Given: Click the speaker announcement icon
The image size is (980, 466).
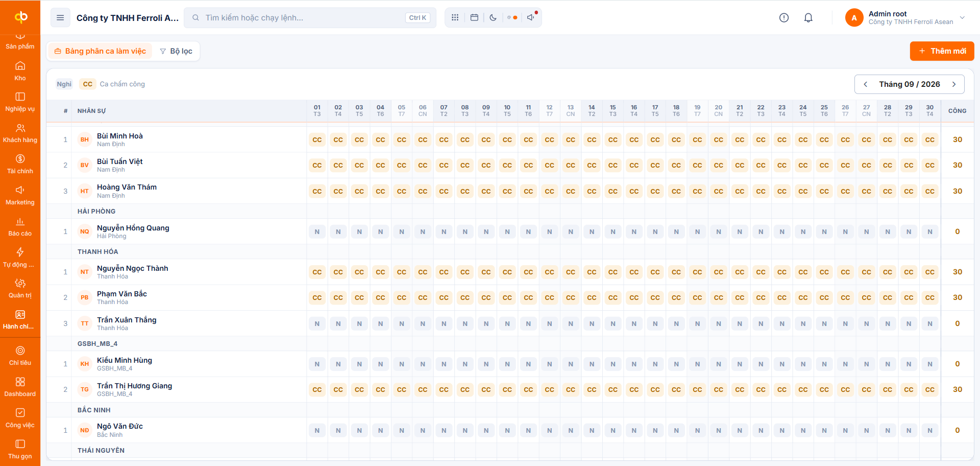Looking at the screenshot, I should click(x=531, y=17).
